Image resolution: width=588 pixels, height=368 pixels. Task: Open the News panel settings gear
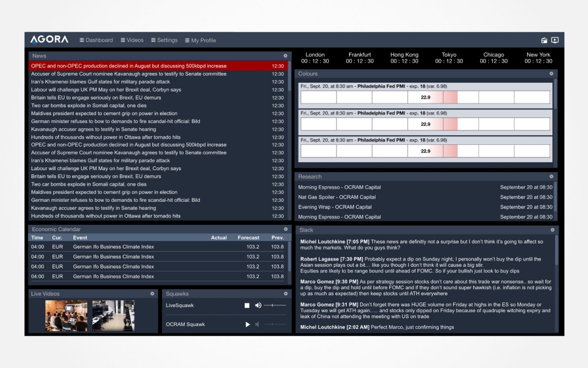pos(285,56)
